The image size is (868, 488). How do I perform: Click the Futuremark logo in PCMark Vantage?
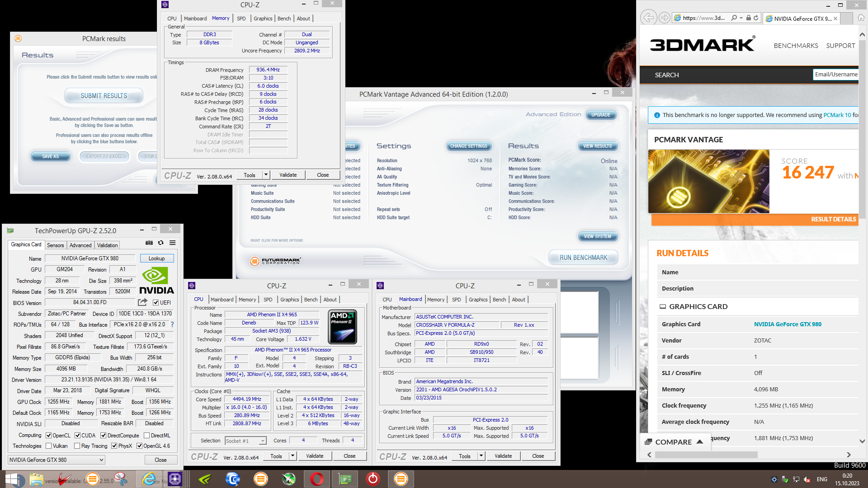point(275,261)
